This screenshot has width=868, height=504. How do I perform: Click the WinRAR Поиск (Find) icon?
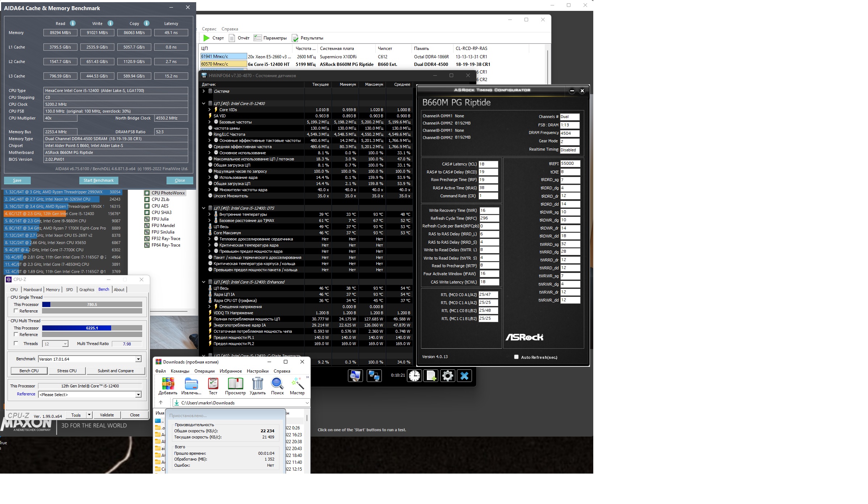[x=277, y=384]
